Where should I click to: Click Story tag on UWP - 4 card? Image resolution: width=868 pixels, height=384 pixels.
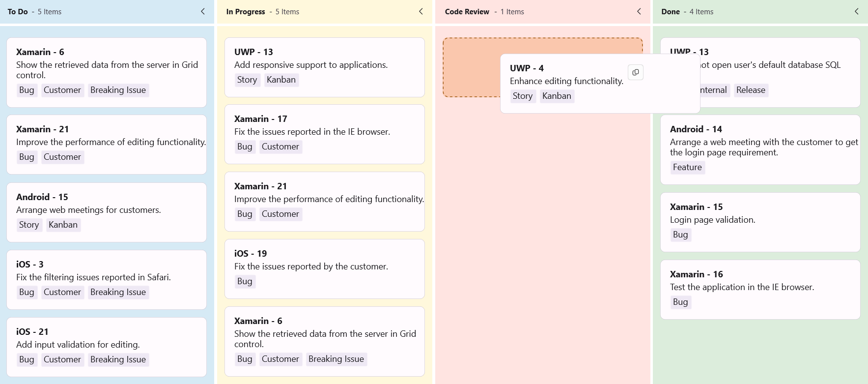(523, 96)
